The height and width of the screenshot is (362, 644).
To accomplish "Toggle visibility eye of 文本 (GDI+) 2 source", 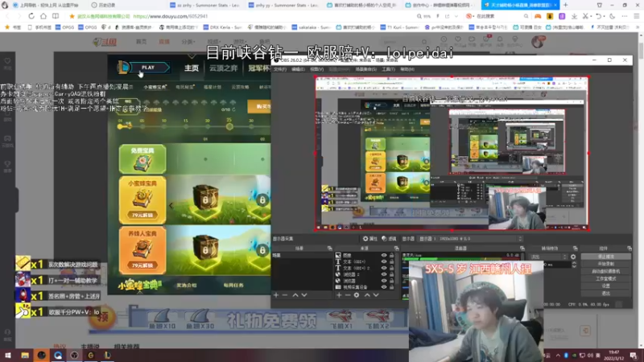I will [384, 268].
